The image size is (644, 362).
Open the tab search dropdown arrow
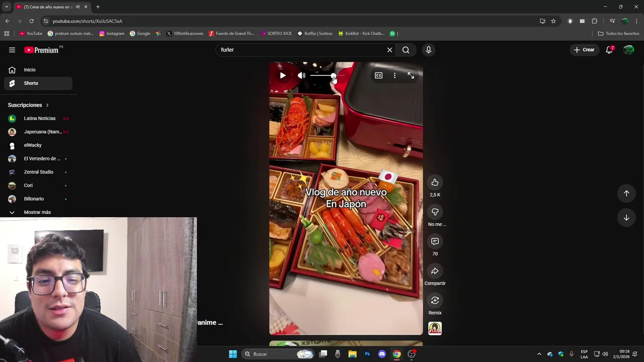point(7,7)
